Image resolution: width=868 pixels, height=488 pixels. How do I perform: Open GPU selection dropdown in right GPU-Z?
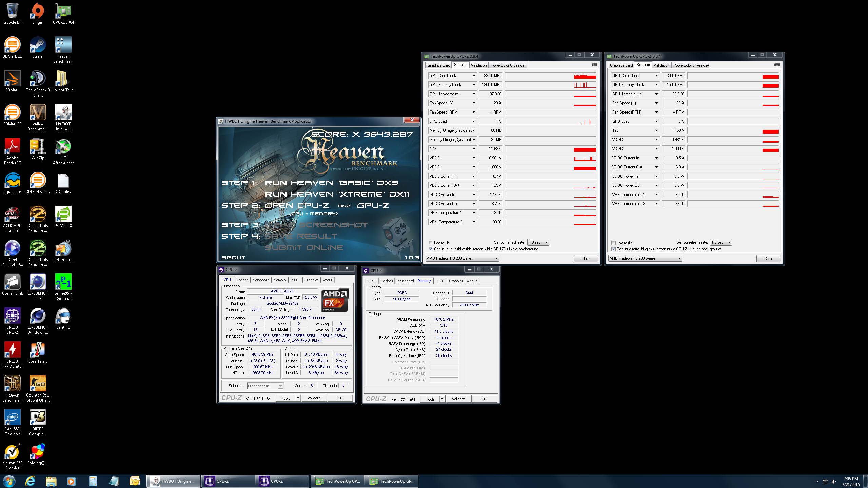point(645,258)
